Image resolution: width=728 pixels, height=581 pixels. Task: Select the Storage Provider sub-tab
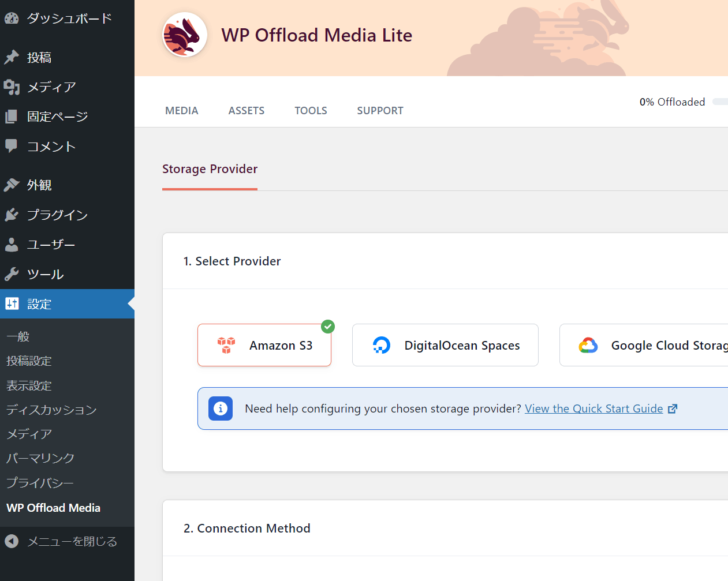(210, 169)
